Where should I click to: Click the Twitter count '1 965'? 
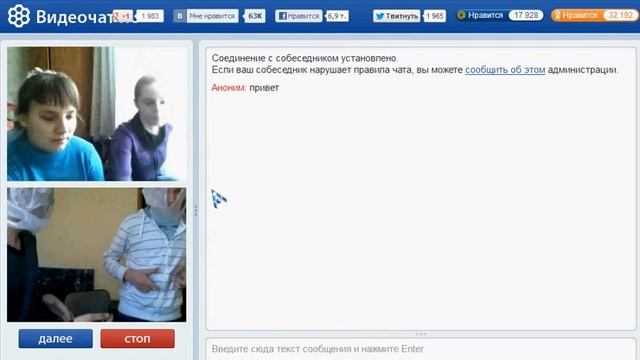[435, 16]
